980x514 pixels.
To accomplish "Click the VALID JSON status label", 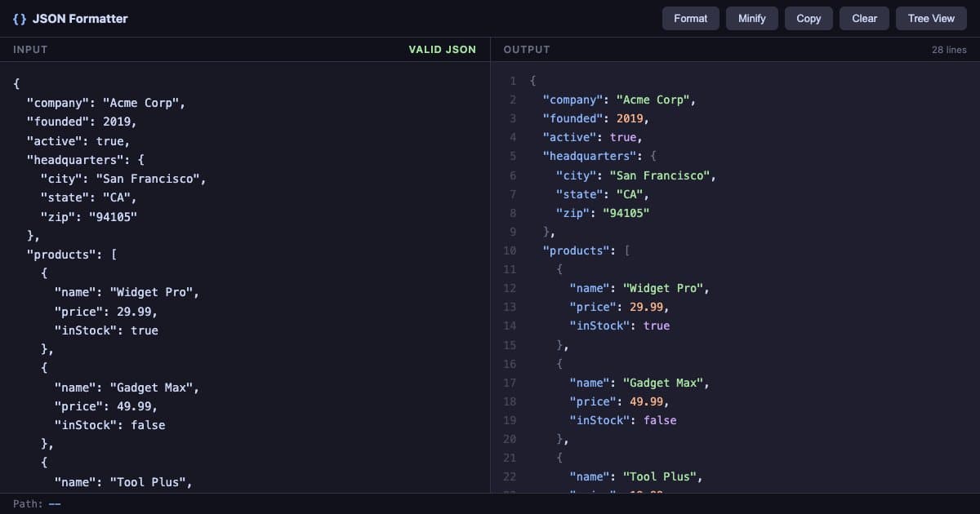I will [443, 50].
